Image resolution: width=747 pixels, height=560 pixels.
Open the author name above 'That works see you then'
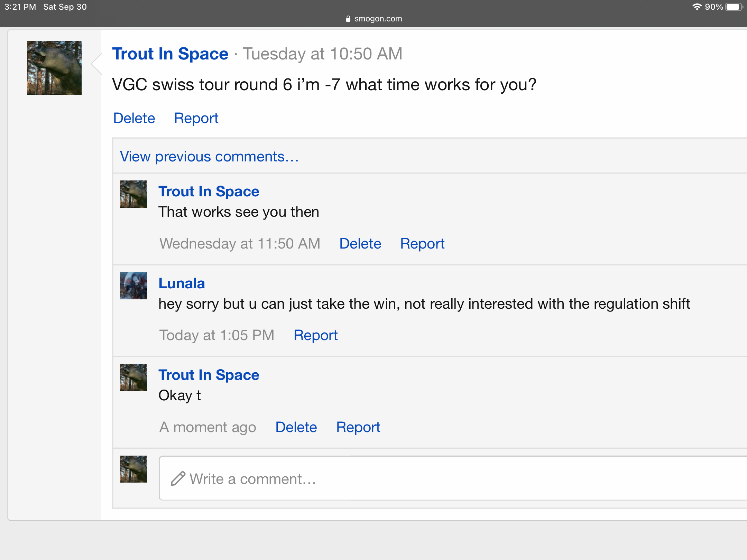pyautogui.click(x=209, y=192)
